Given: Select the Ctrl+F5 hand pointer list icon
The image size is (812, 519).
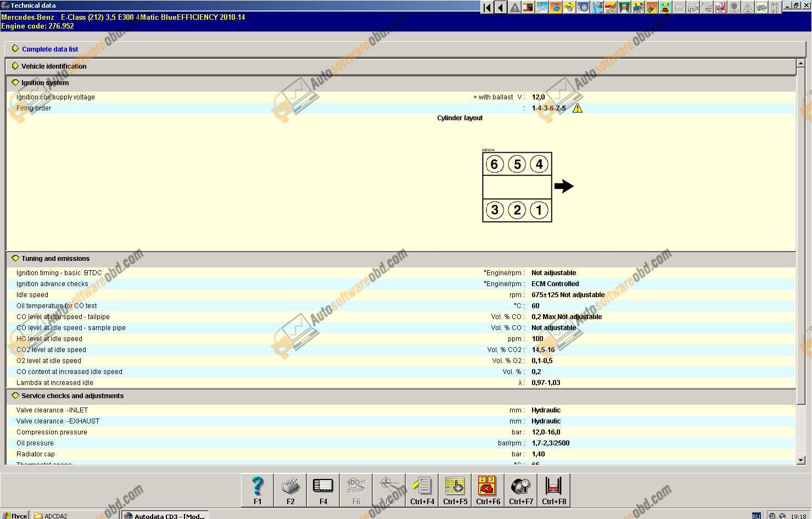Looking at the screenshot, I should pos(455,490).
